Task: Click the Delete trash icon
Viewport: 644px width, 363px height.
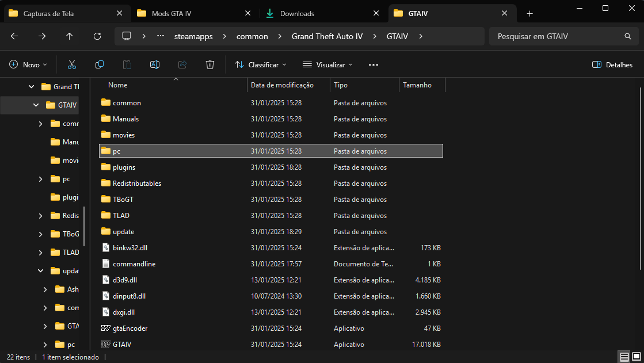Action: click(x=210, y=64)
